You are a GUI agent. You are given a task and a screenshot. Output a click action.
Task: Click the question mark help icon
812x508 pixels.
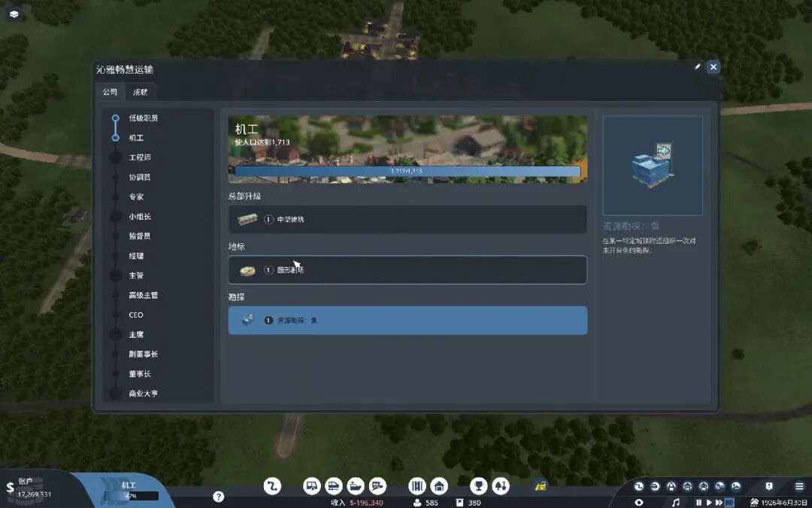(x=219, y=496)
